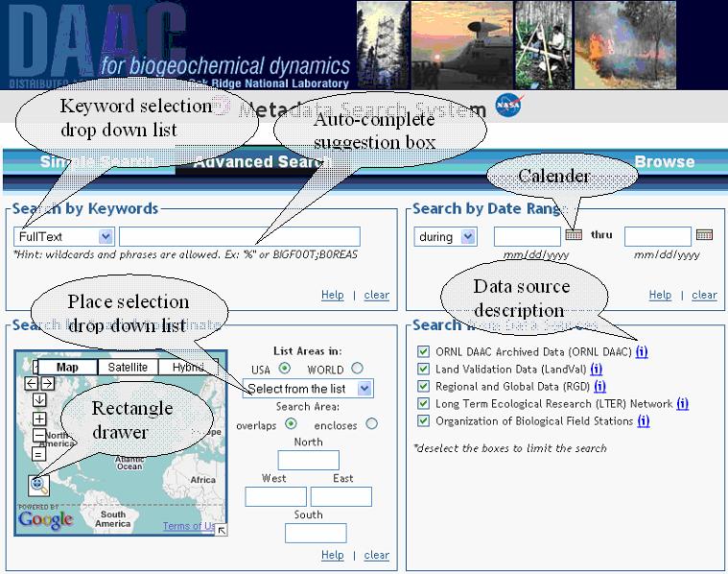Switch map to Satellite view
The height and width of the screenshot is (574, 728).
click(x=128, y=368)
